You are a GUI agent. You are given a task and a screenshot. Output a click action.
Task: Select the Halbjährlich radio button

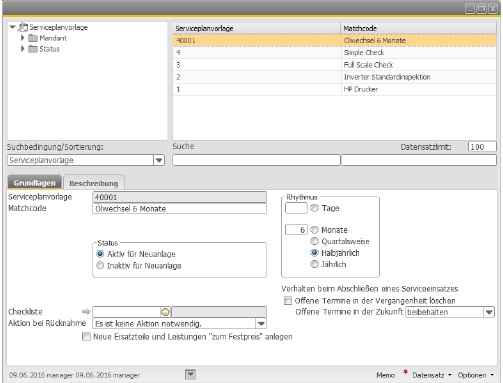point(314,253)
